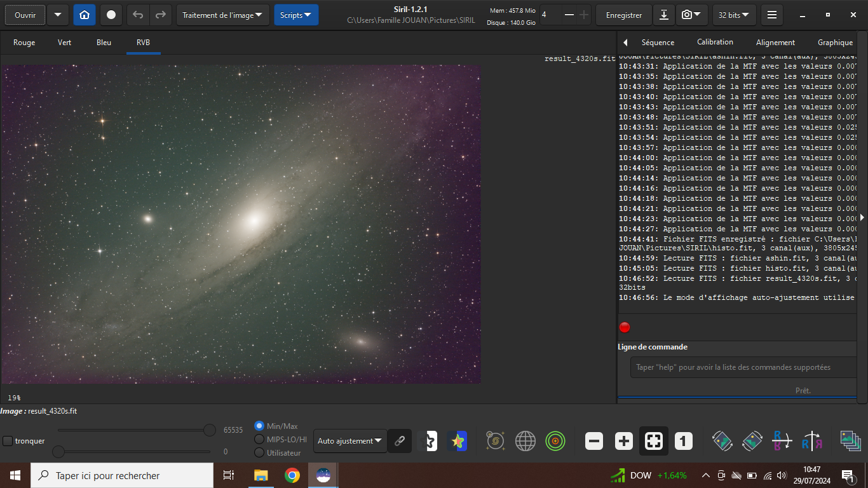Click the green target photometry icon
The height and width of the screenshot is (488, 868).
[555, 441]
